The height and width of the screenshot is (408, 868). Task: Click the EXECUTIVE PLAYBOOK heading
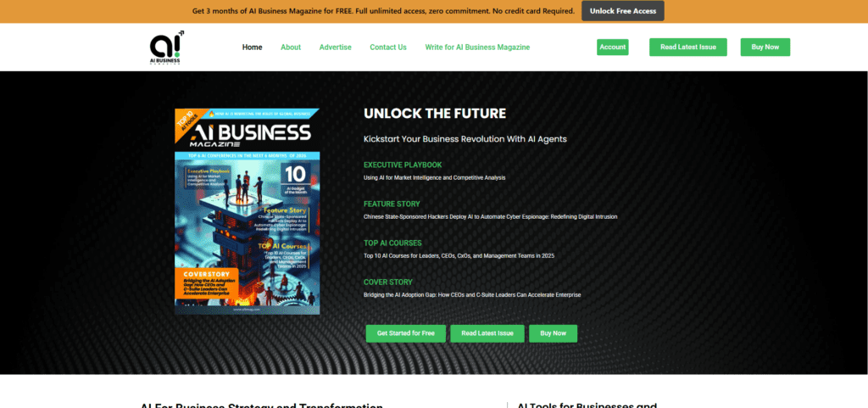coord(403,165)
